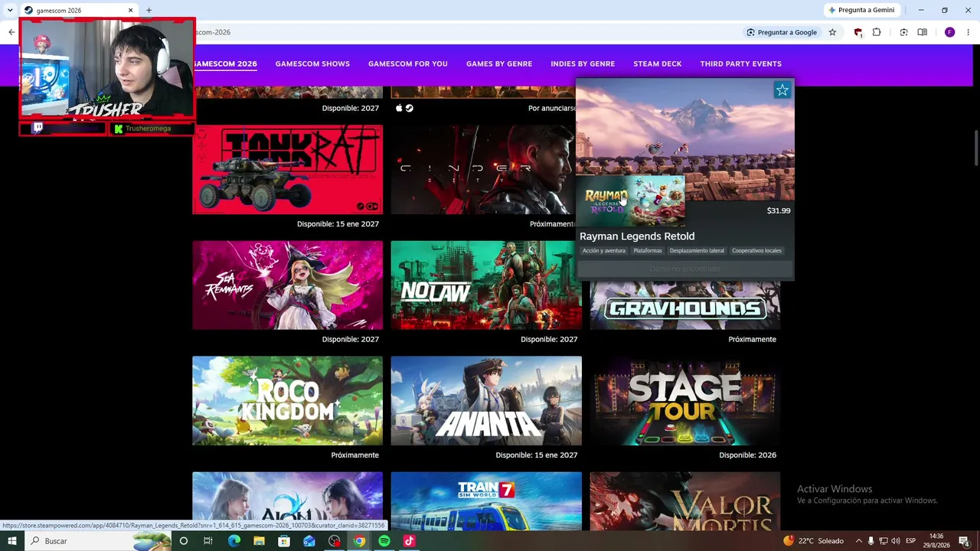This screenshot has height=551, width=980.
Task: Open Cortana circle icon on taskbar
Action: tap(184, 541)
